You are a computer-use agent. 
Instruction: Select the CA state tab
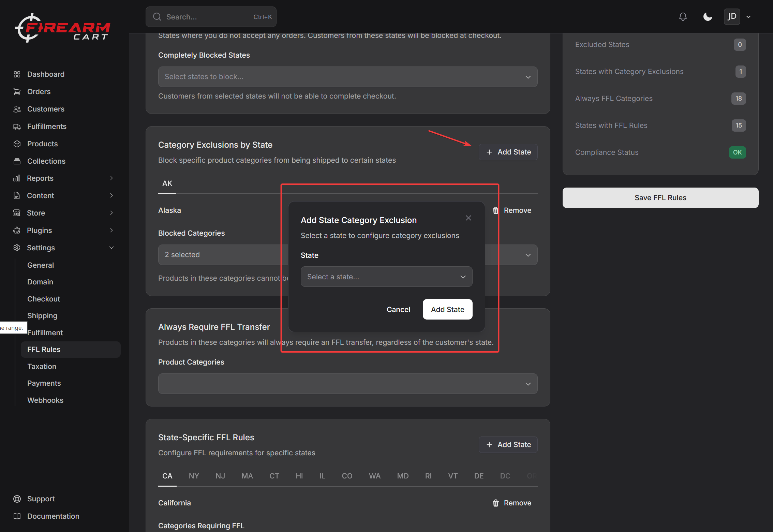(167, 476)
